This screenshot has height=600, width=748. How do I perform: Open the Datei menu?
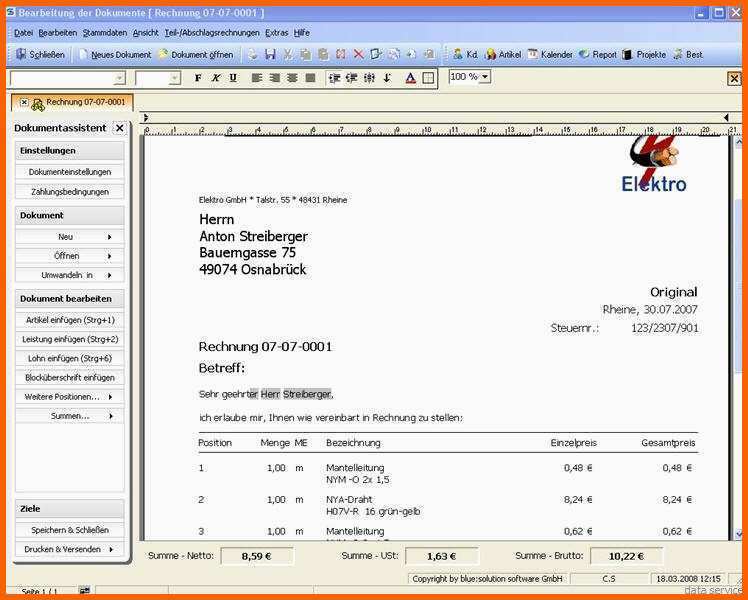pyautogui.click(x=23, y=32)
